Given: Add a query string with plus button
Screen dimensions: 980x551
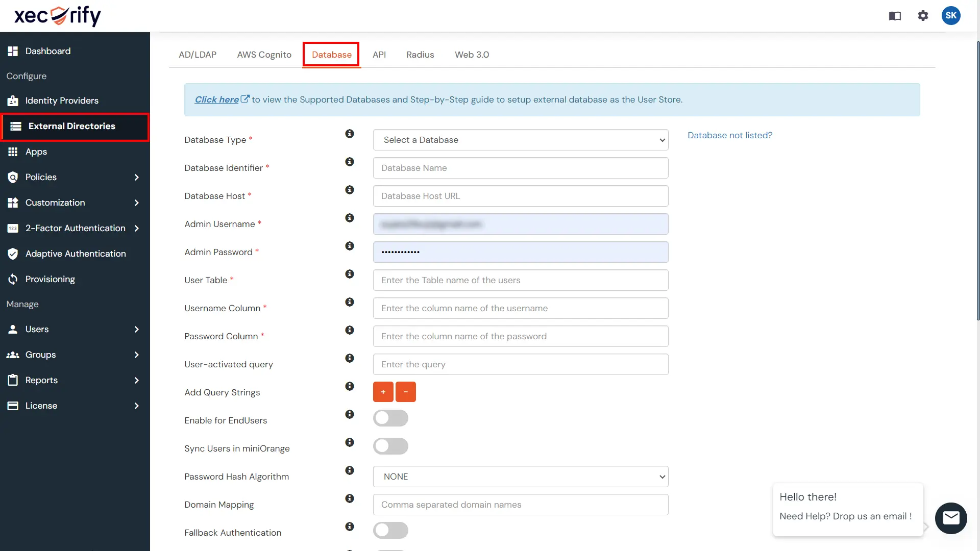Looking at the screenshot, I should tap(383, 392).
